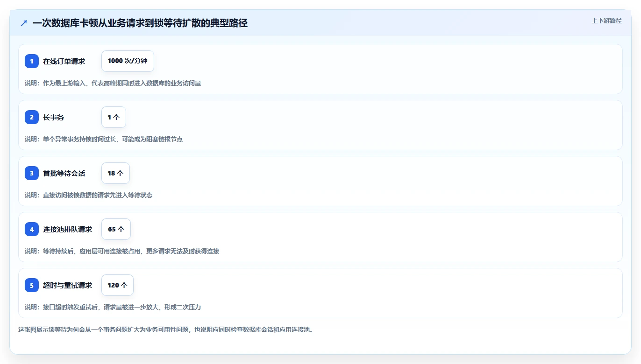Click the 18 个 value chip
The image size is (641, 364).
point(115,173)
